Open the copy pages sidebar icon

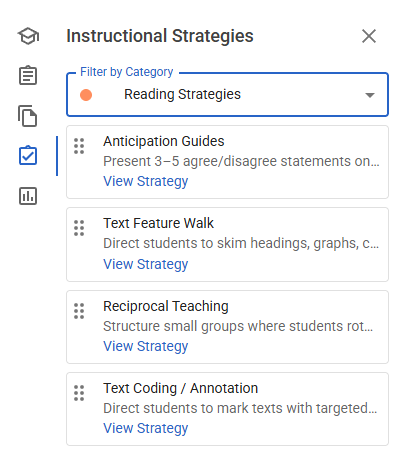28,116
